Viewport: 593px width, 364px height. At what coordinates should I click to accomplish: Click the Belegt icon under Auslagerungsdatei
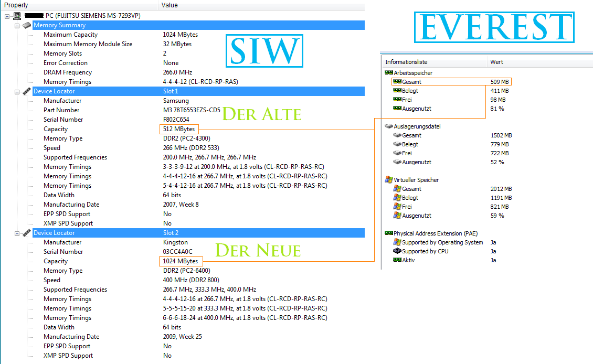(397, 144)
